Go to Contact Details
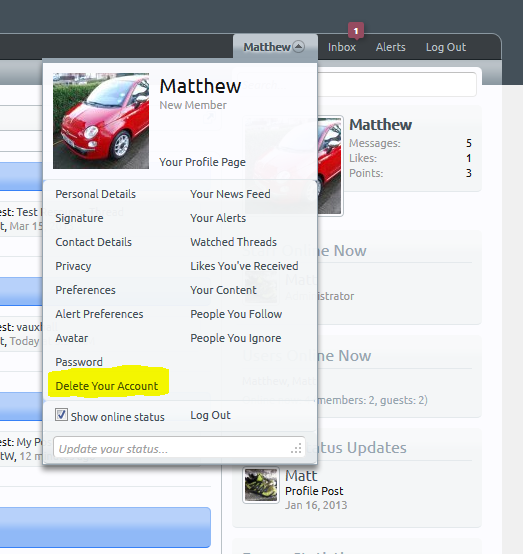 click(94, 242)
